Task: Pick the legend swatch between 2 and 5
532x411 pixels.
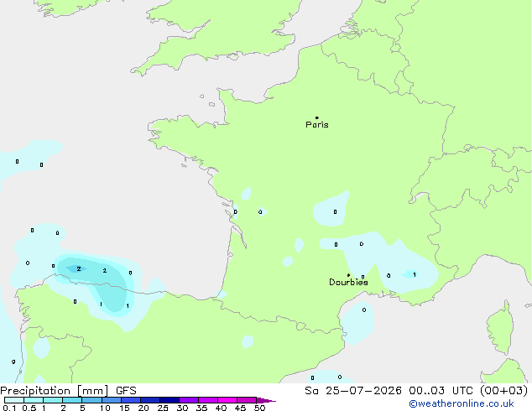Action: 72,400
